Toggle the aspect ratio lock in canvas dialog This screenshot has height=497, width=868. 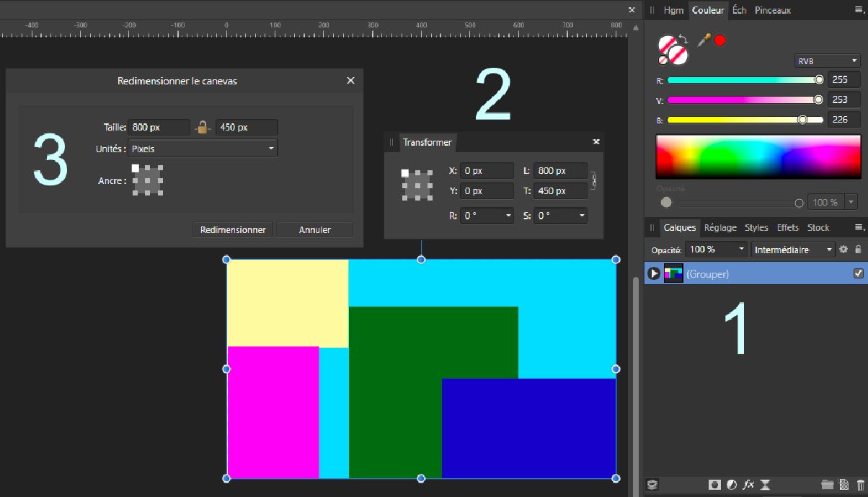[x=203, y=128]
